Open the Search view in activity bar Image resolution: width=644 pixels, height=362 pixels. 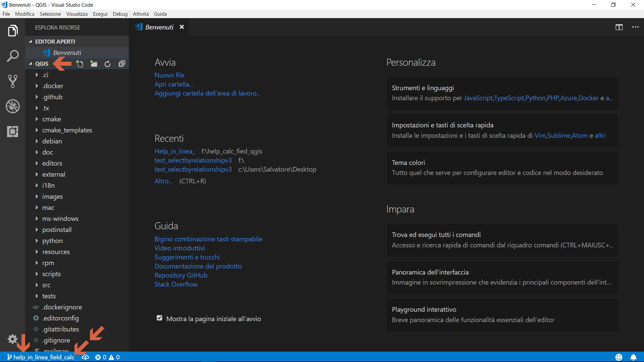click(13, 56)
